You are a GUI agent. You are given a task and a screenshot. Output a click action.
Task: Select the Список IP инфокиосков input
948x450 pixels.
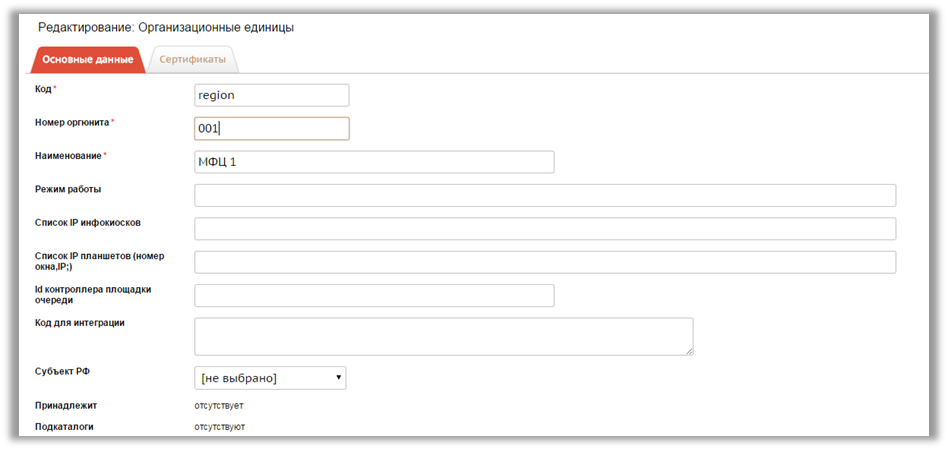[545, 229]
